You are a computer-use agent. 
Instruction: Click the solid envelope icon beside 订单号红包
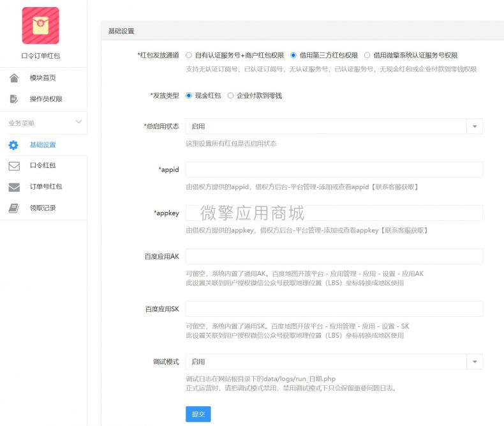point(14,187)
